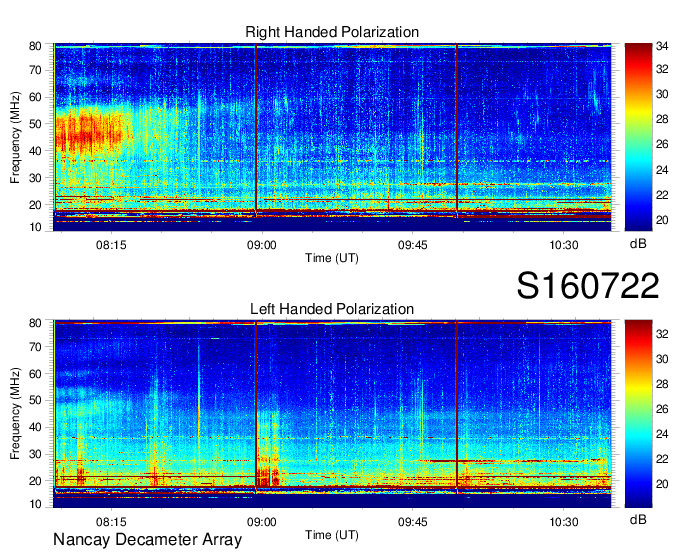Click the 40 MHz tick label of Right Handed plot

click(x=35, y=151)
